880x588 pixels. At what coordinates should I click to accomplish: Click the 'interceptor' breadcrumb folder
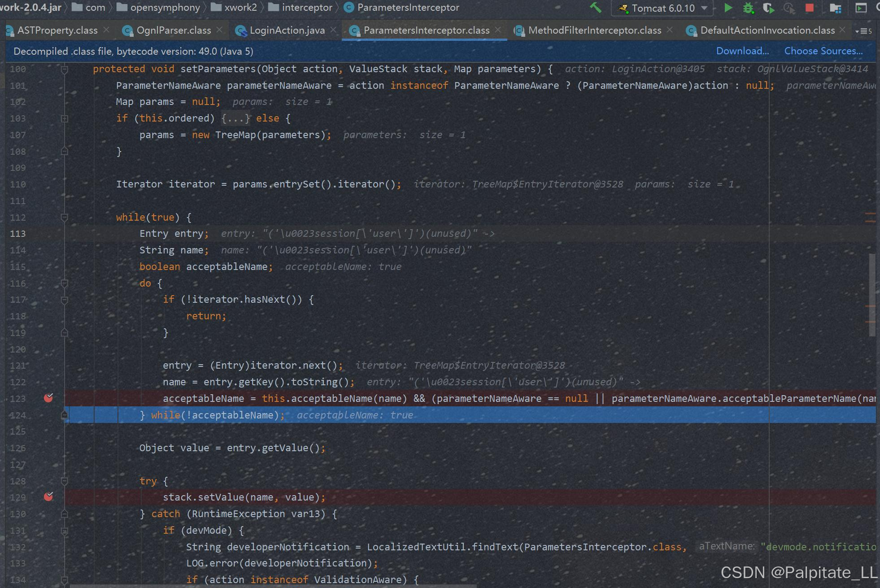click(x=301, y=8)
